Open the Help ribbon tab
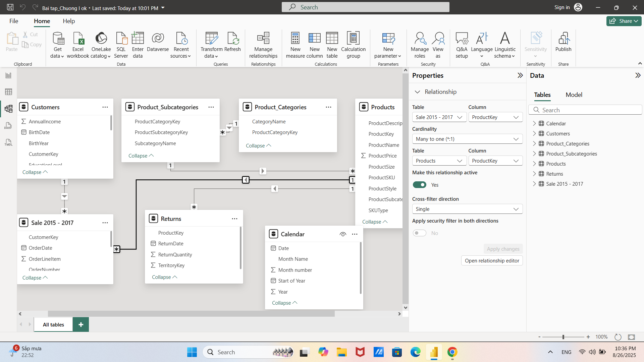 point(69,21)
